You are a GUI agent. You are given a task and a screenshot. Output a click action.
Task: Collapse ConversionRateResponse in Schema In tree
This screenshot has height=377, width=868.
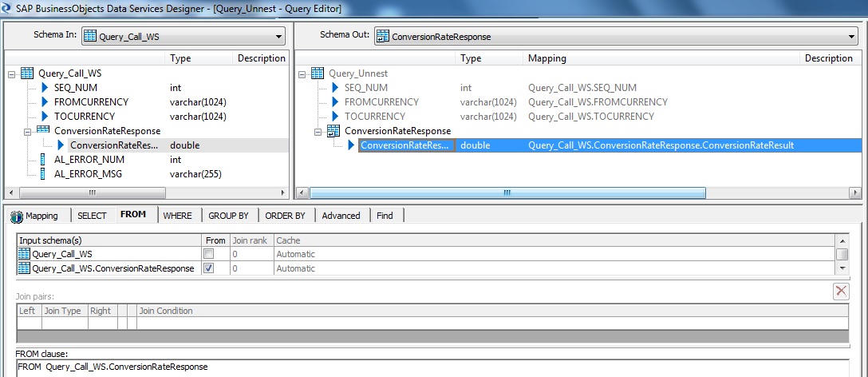(28, 132)
